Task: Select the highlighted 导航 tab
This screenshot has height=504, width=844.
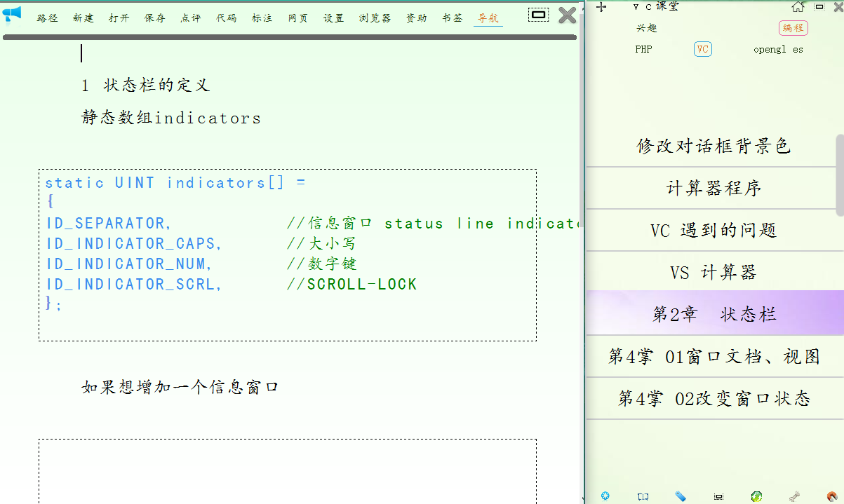Action: coord(488,18)
